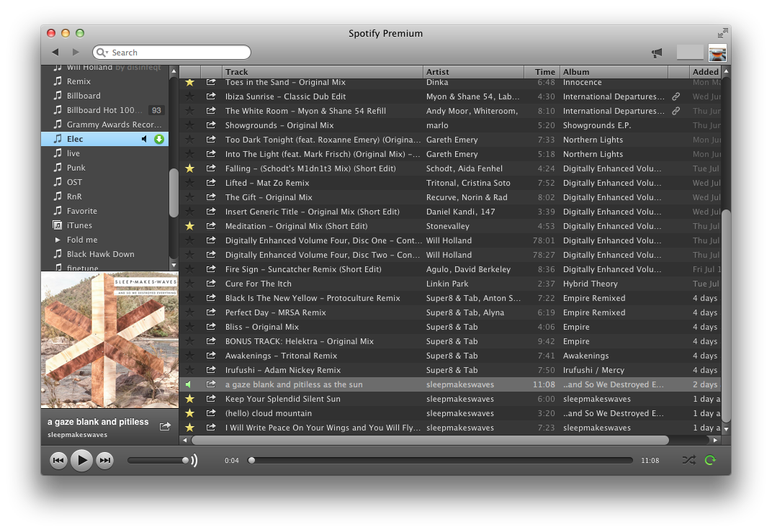The image size is (772, 532).
Task: Unstar the Falling Schodt's Mix track
Action: [189, 168]
